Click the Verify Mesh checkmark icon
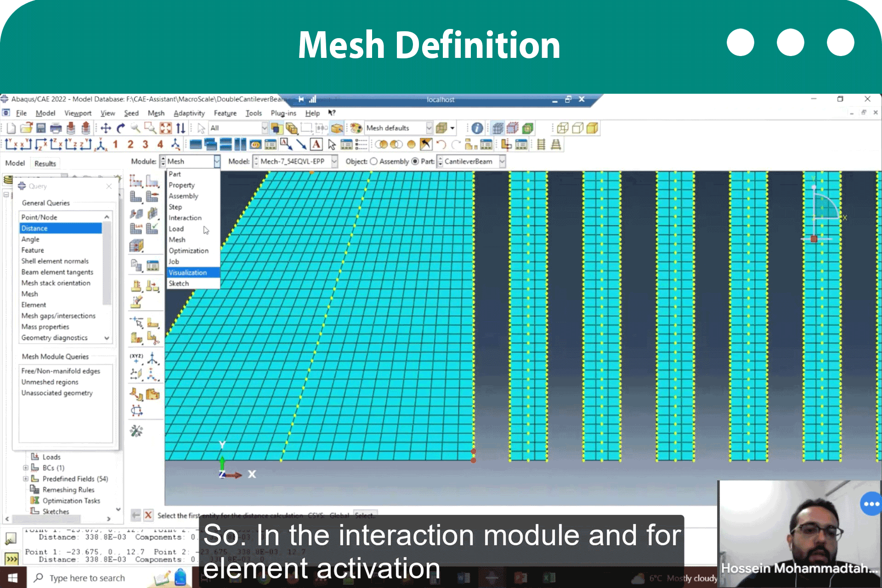882x588 pixels. (x=153, y=228)
